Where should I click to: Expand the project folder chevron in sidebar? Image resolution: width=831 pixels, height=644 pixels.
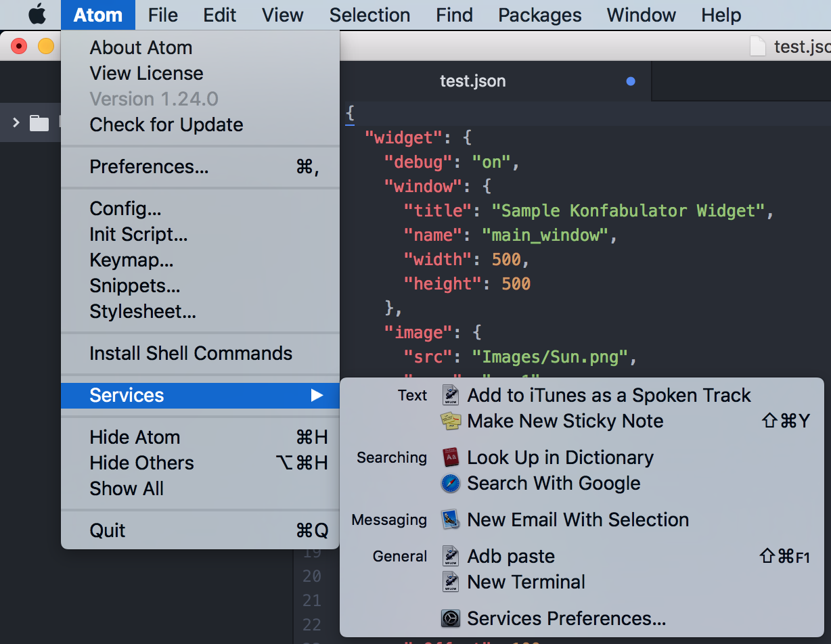16,122
